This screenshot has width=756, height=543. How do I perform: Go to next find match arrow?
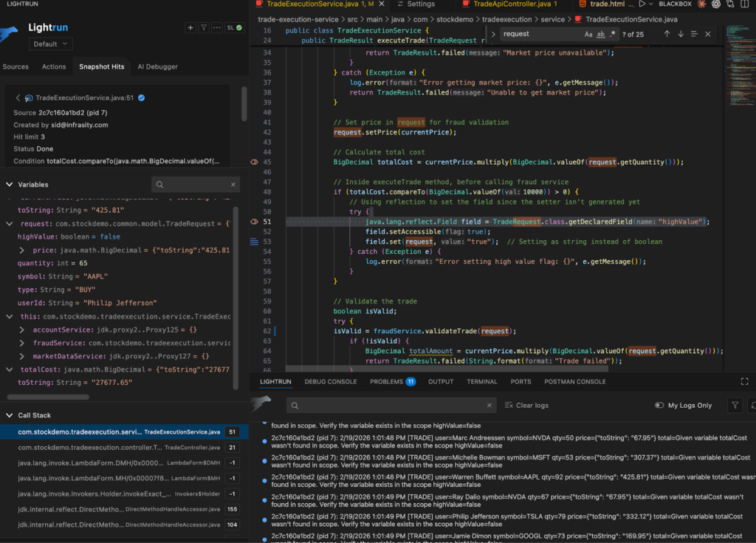(681, 34)
